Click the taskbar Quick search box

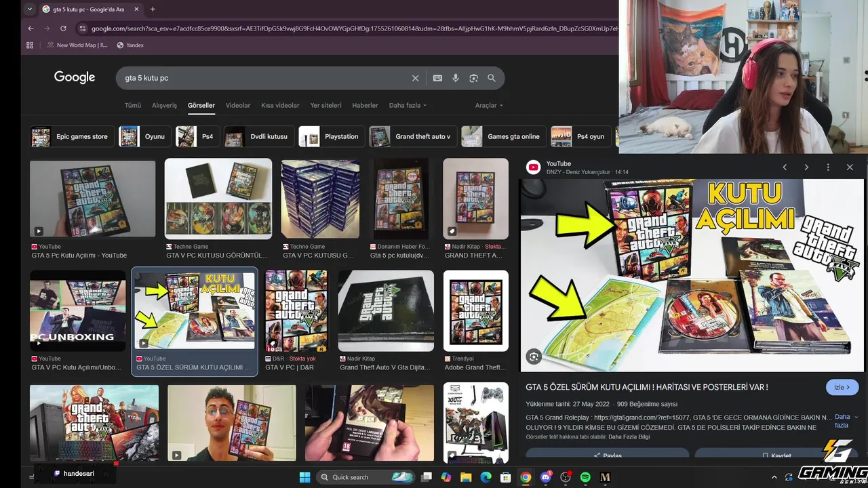367,477
